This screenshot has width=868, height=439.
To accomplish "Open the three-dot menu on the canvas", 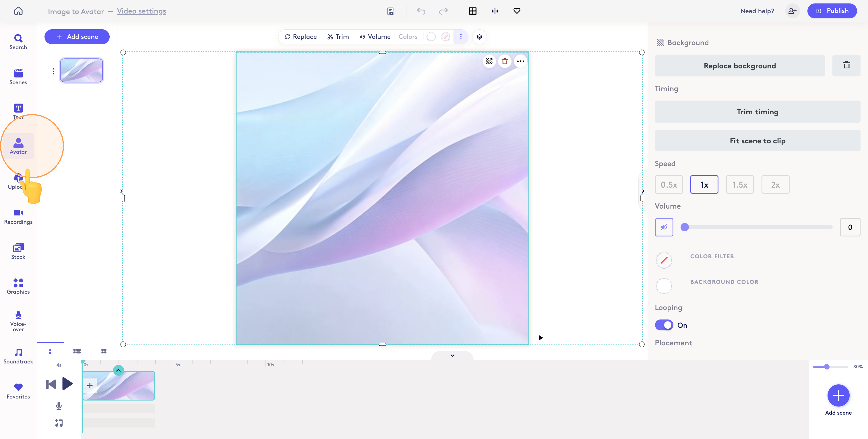I will 520,61.
